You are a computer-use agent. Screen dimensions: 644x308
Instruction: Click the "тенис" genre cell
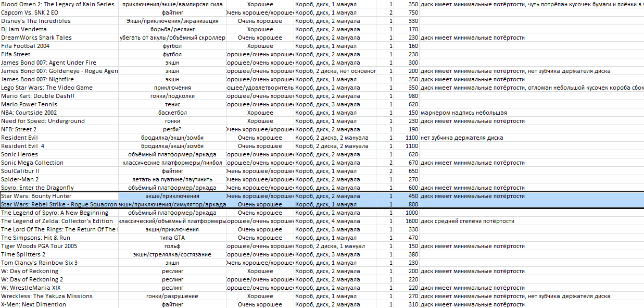[172, 104]
